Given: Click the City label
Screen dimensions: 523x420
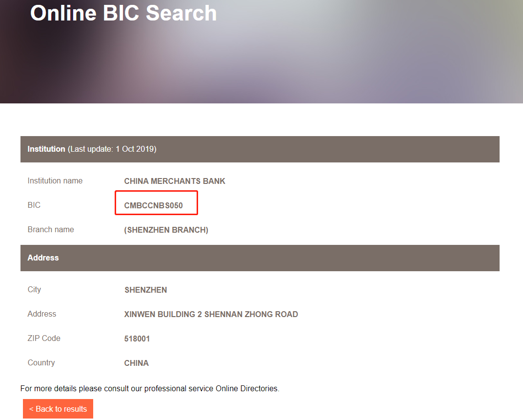Looking at the screenshot, I should coord(34,290).
